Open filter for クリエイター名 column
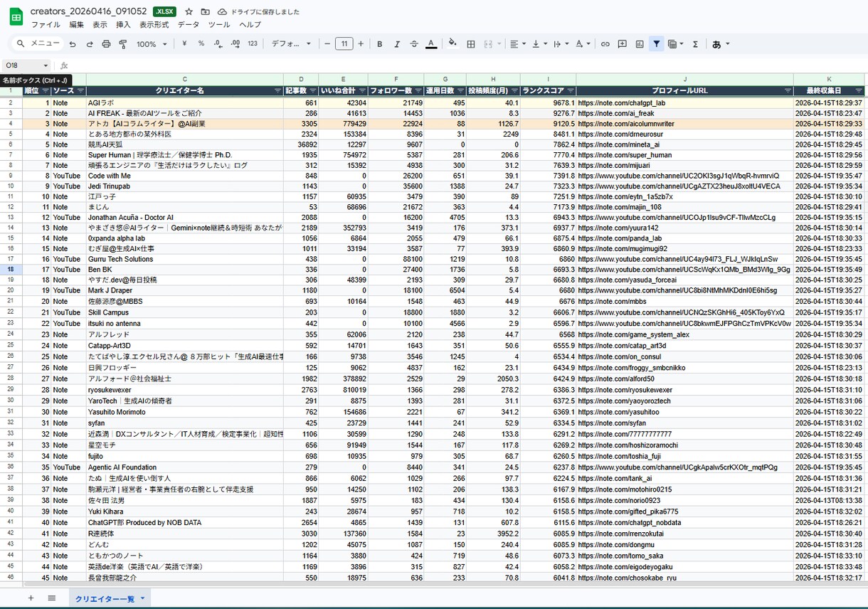Screen dimensions: 868x609 277,91
